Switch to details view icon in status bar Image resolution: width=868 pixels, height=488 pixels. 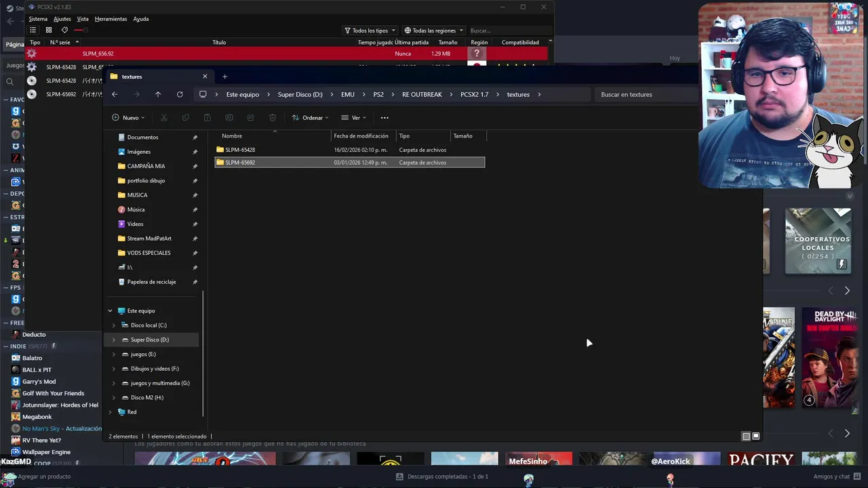pyautogui.click(x=746, y=436)
